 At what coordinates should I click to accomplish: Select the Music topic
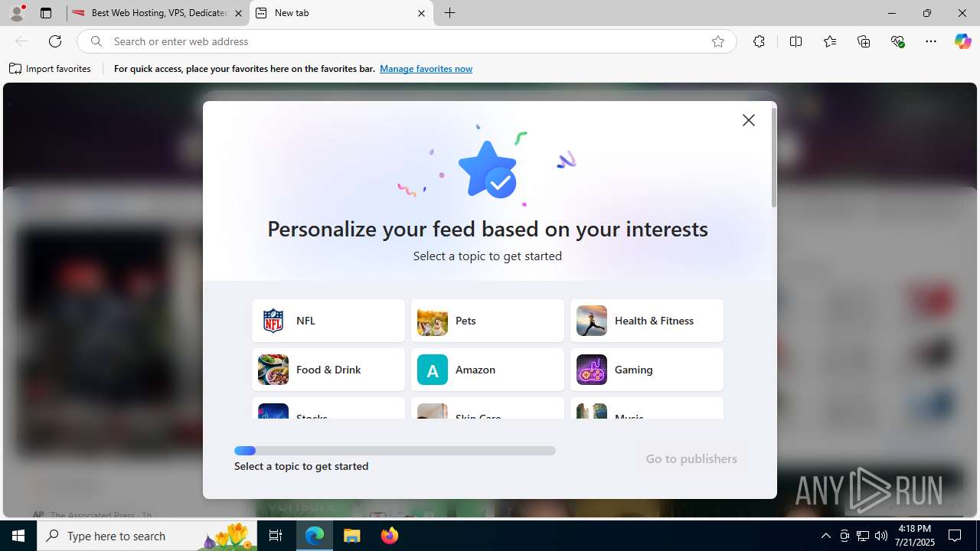(x=647, y=408)
